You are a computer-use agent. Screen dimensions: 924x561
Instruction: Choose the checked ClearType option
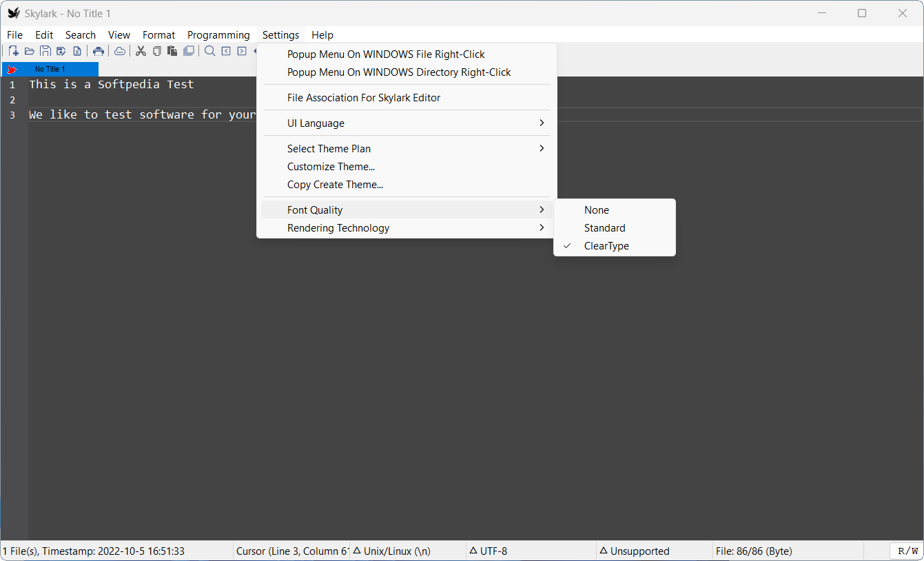(x=615, y=246)
